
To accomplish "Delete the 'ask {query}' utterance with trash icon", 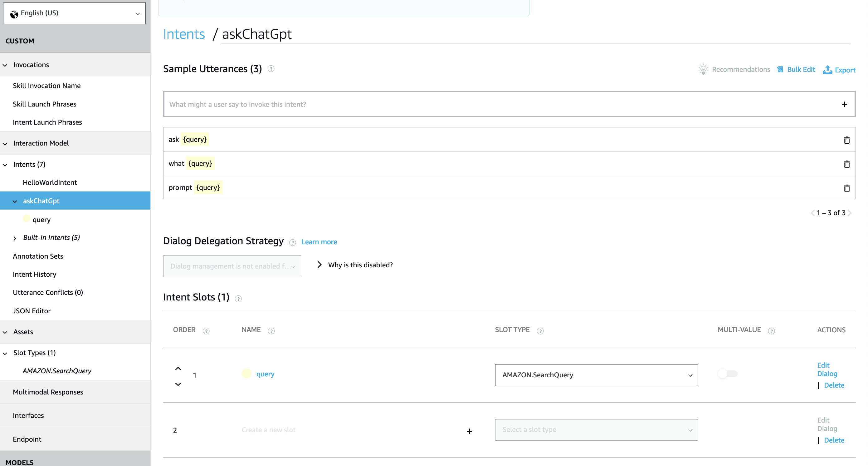I will click(x=846, y=140).
